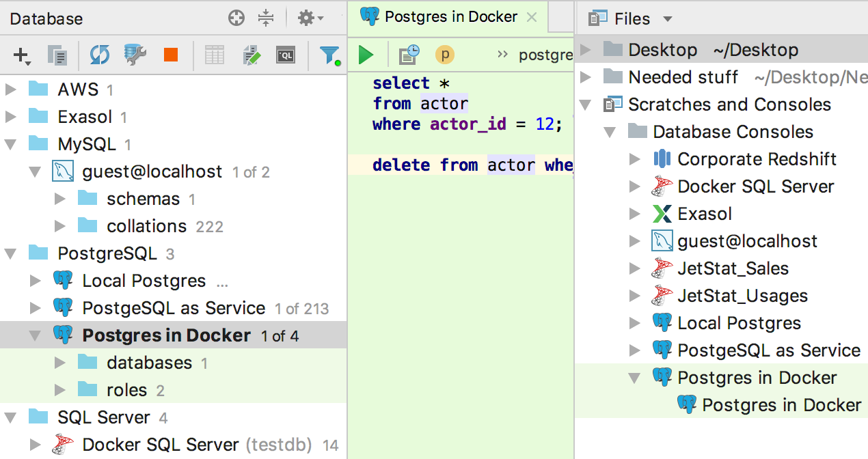
Task: Click the orange Disconnect stop icon
Action: pyautogui.click(x=171, y=55)
